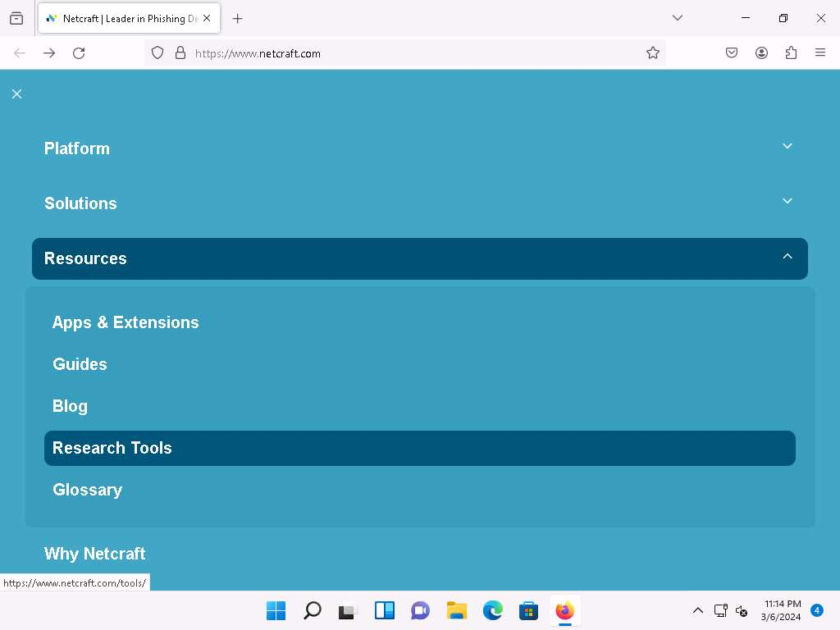This screenshot has height=630, width=840.
Task: View site info via the padlock icon
Action: [x=180, y=53]
